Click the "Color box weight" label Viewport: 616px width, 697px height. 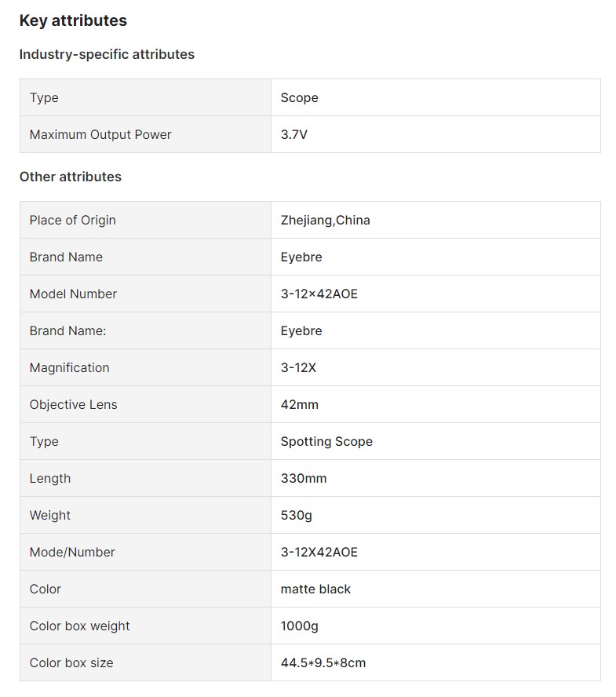[79, 626]
